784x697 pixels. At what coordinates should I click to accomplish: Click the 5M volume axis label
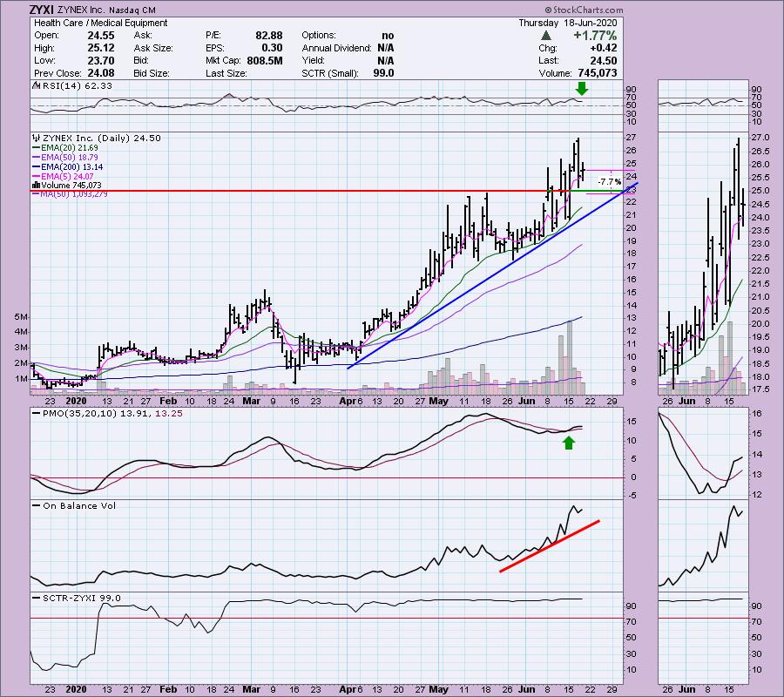click(x=21, y=317)
